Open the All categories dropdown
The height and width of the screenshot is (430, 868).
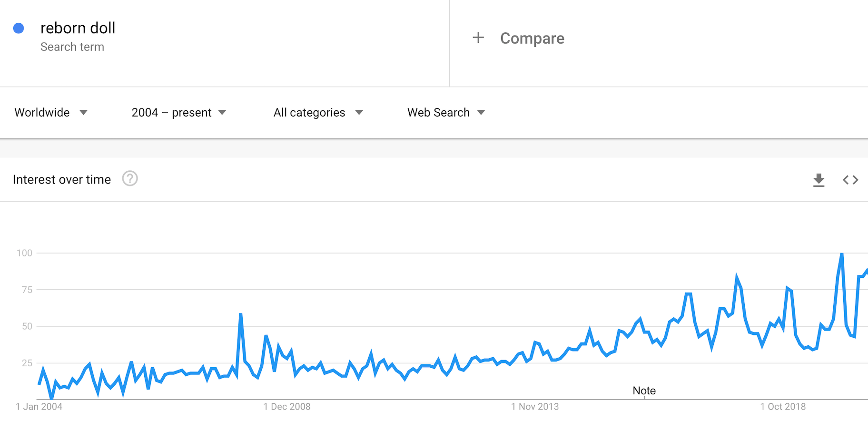(318, 113)
